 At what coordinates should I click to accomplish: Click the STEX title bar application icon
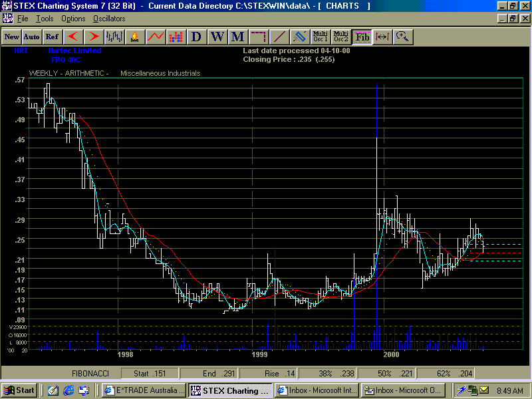click(7, 6)
